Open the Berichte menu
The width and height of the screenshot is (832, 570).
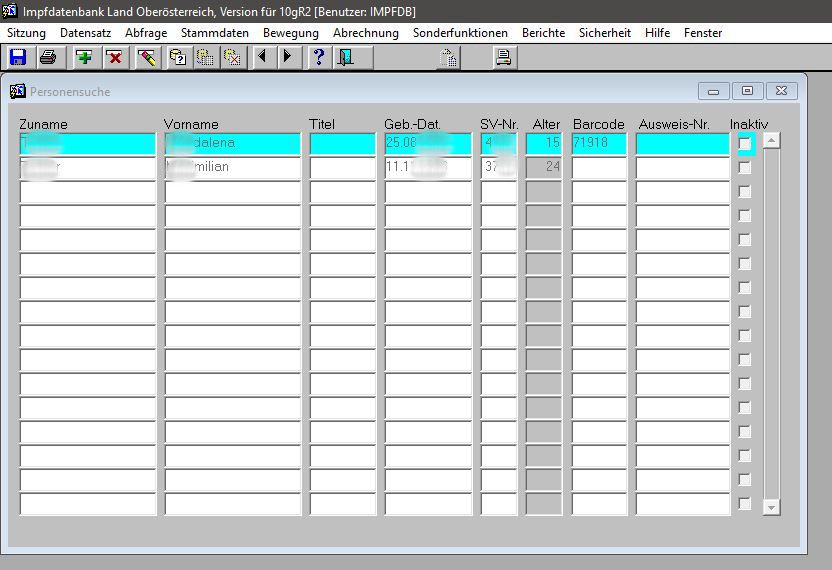[543, 33]
